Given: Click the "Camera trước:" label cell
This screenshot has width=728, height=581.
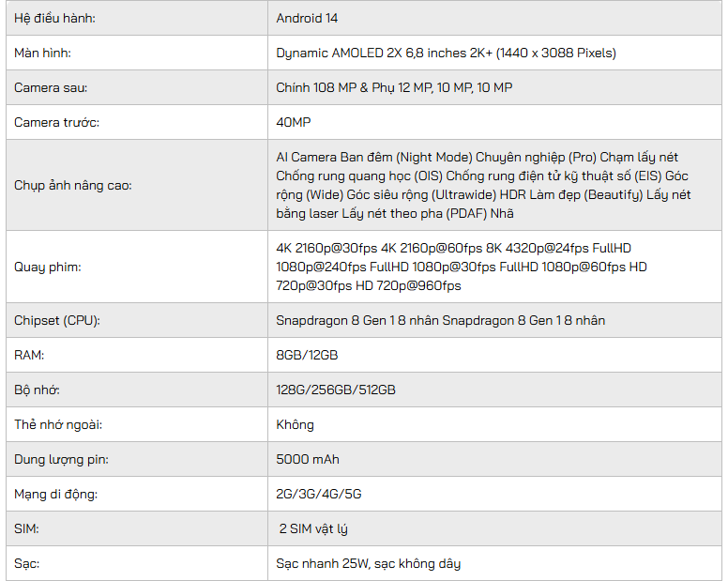Looking at the screenshot, I should click(x=56, y=122).
